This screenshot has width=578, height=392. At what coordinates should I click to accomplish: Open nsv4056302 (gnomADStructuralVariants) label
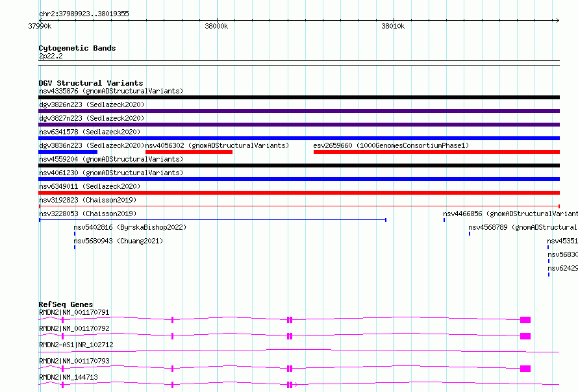217,145
